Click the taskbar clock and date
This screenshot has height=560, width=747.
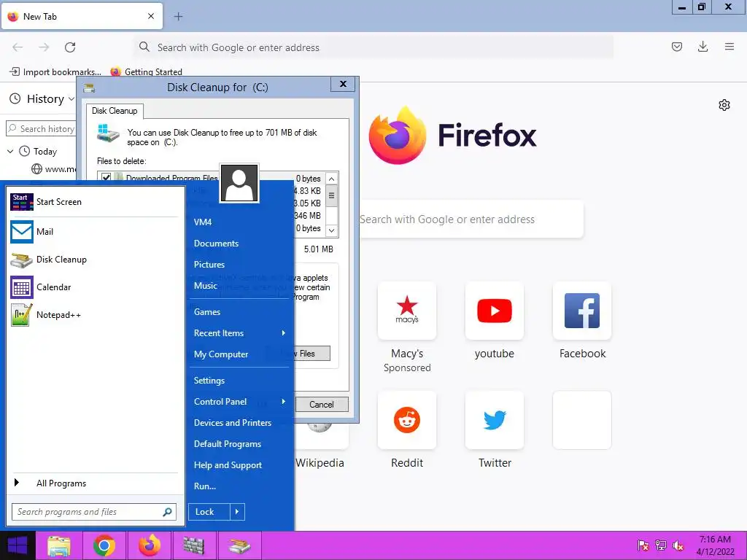coord(715,545)
